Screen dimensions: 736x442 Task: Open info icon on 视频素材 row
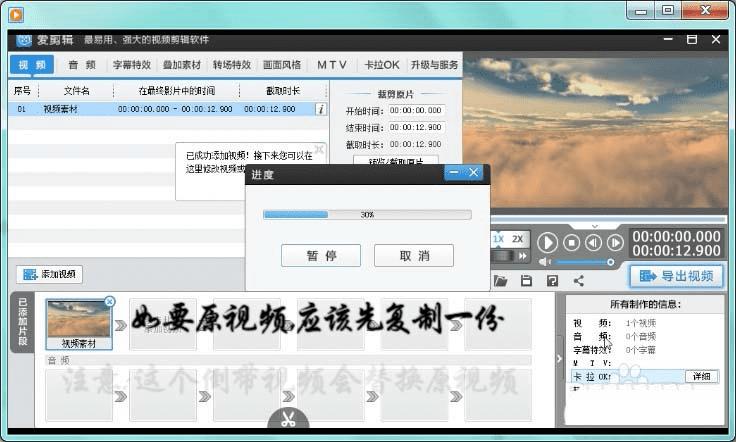click(x=321, y=109)
